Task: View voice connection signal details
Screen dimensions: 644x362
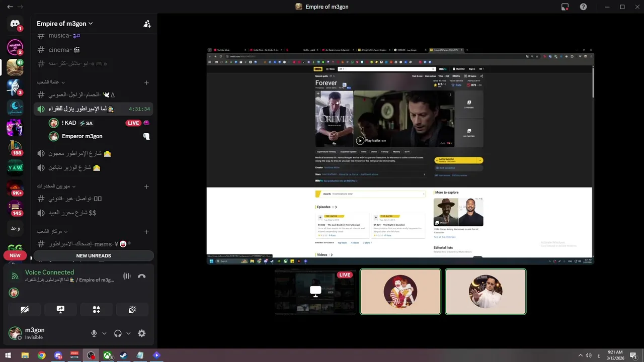Action: click(x=15, y=276)
